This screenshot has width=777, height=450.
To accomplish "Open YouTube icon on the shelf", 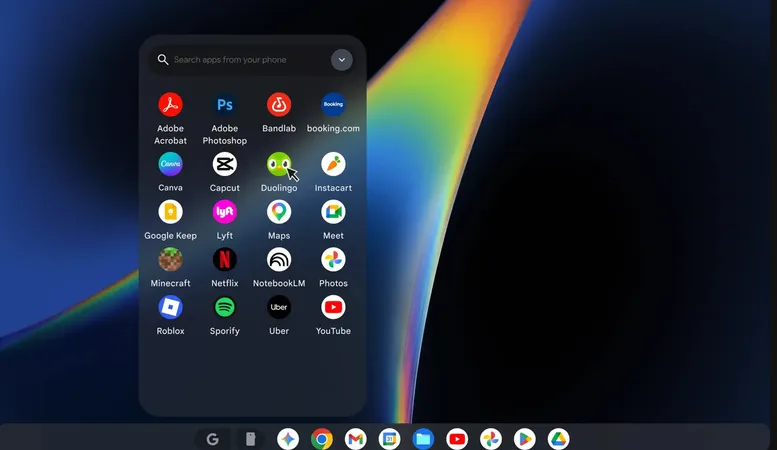I will pos(457,439).
